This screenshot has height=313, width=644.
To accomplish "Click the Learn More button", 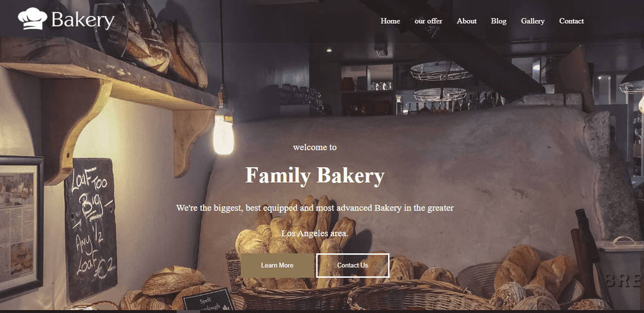I will pos(277,265).
